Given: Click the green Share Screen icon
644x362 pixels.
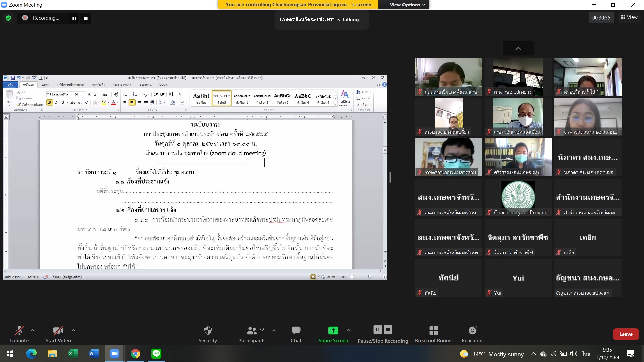Looking at the screenshot, I should pos(333,330).
